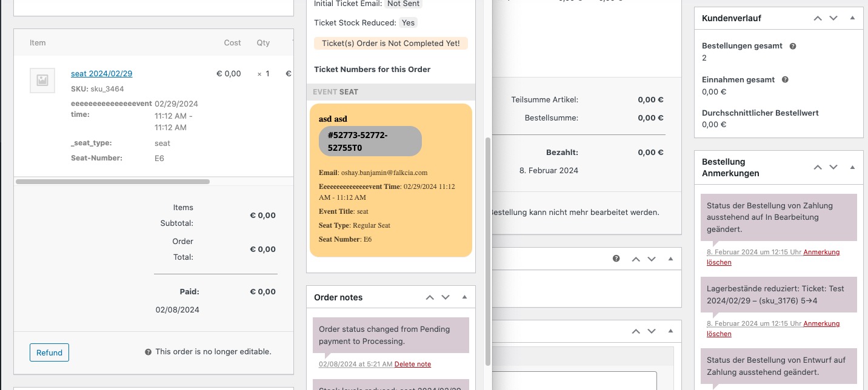This screenshot has width=868, height=390.
Task: Move Kundenverlauf panel up
Action: click(818, 18)
